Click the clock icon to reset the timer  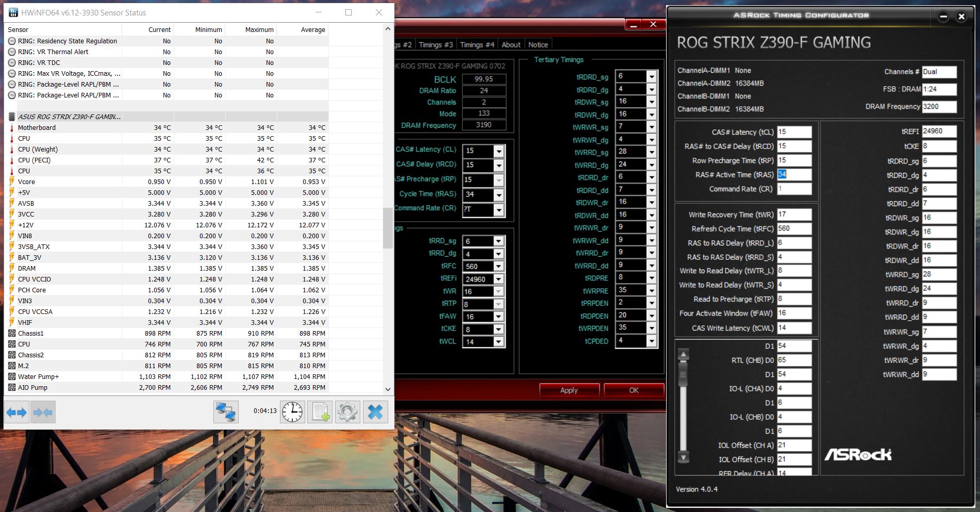(x=292, y=411)
